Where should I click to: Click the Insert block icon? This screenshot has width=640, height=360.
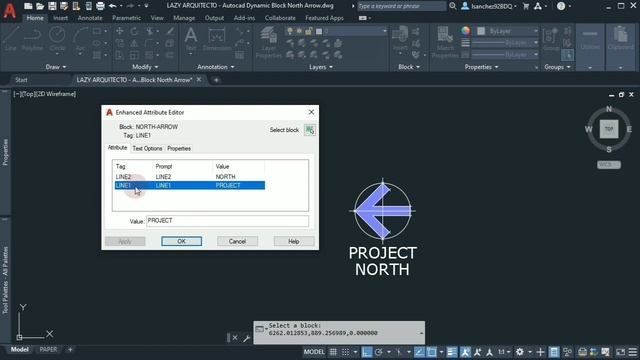tap(400, 39)
